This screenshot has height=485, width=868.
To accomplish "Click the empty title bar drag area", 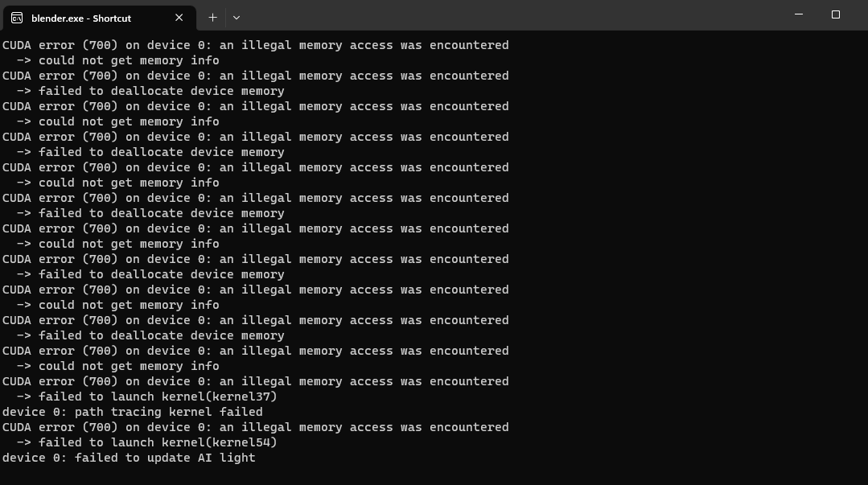I will click(x=515, y=16).
